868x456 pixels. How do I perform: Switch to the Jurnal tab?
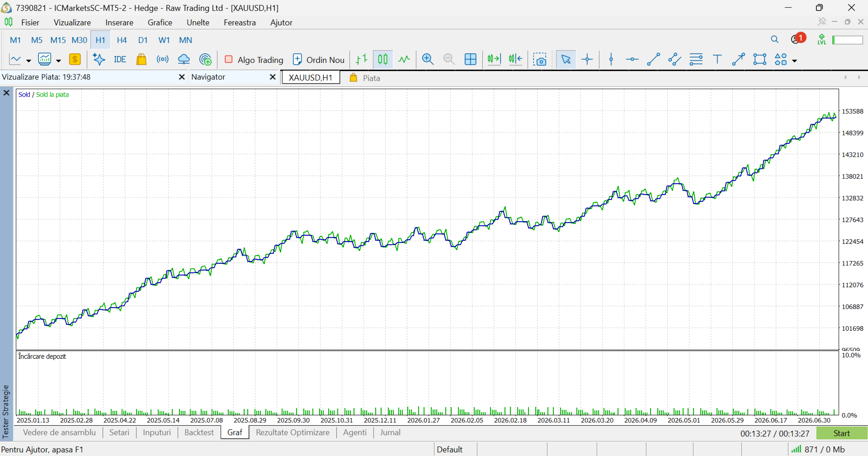coord(390,432)
